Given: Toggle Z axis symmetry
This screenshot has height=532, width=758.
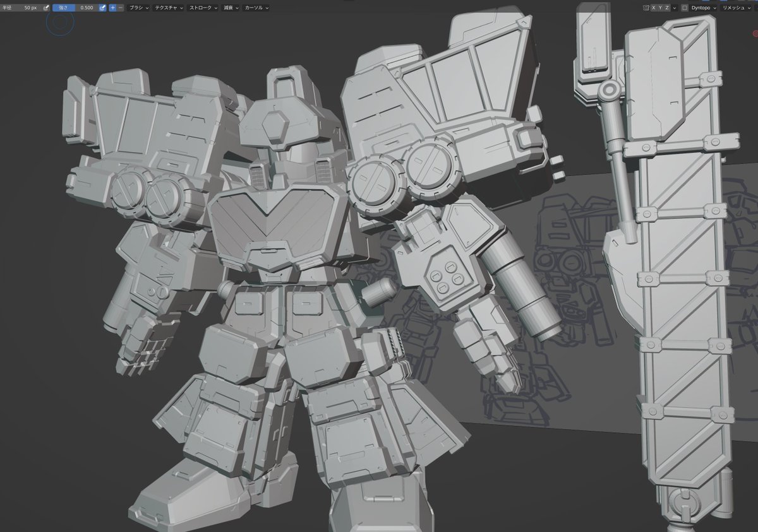Looking at the screenshot, I should pyautogui.click(x=667, y=8).
